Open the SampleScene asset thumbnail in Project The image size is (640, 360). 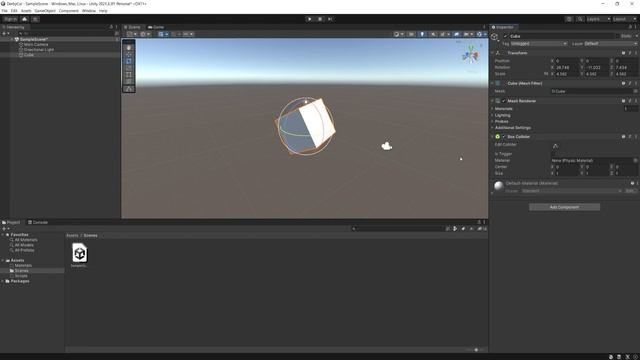(80, 253)
